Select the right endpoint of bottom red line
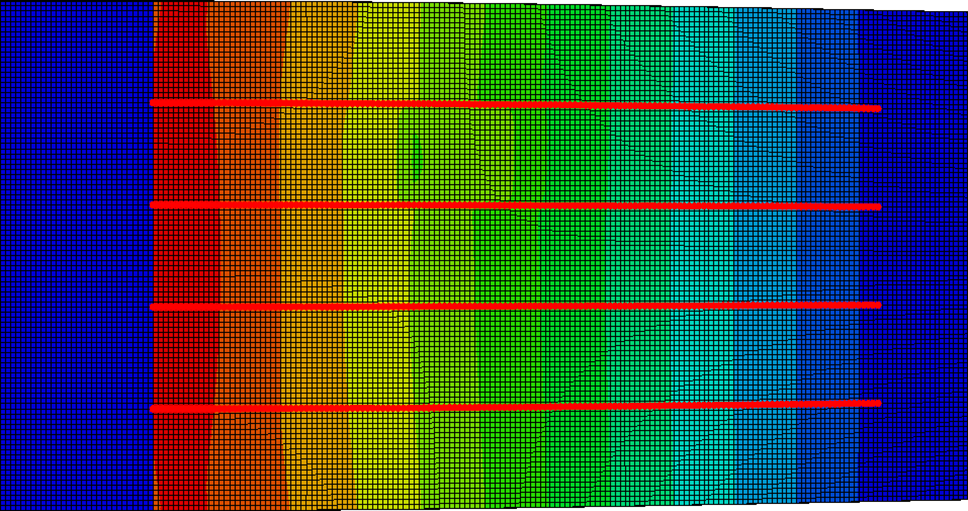 (x=877, y=403)
